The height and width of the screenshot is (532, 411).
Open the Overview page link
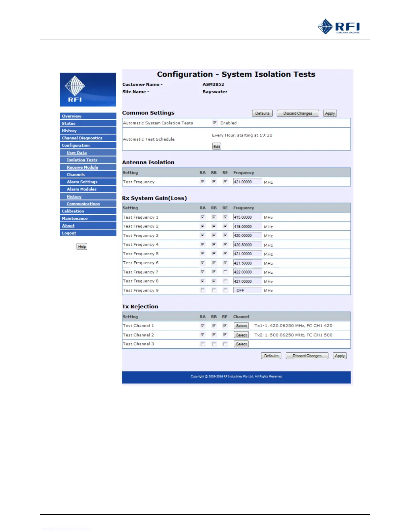(72, 116)
